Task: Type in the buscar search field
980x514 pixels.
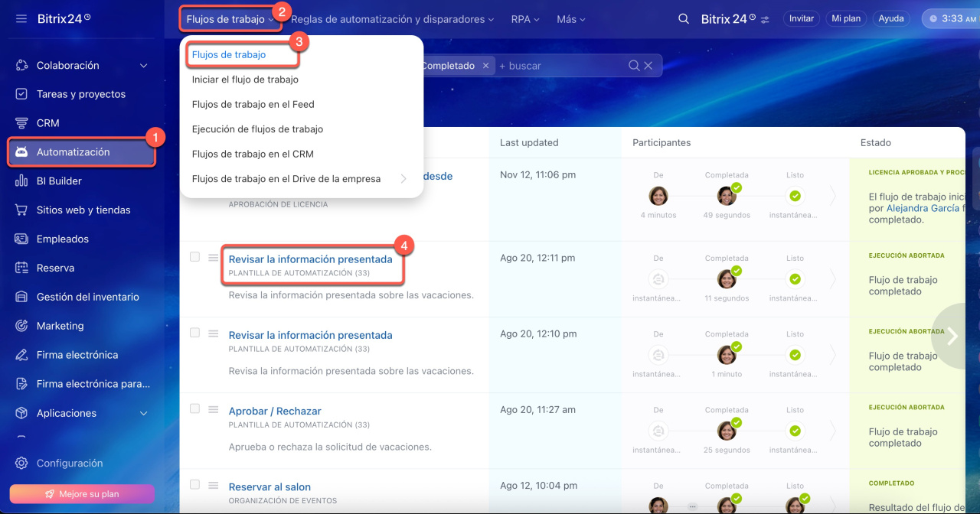Action: pyautogui.click(x=559, y=67)
